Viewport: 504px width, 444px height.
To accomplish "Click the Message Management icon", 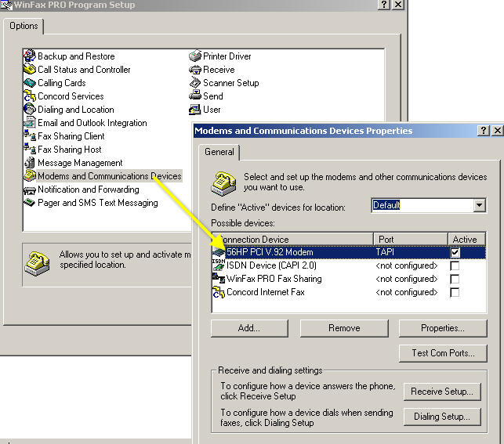I will pyautogui.click(x=30, y=163).
